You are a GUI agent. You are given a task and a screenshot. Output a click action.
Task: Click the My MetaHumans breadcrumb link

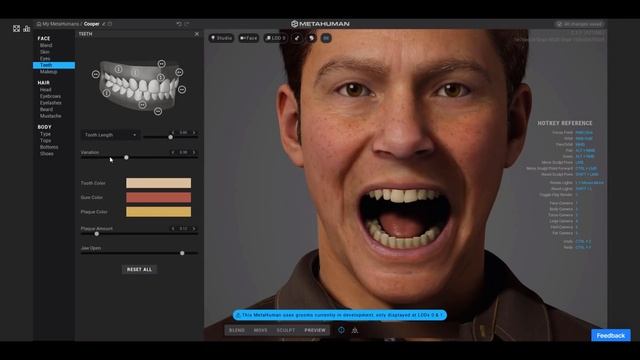(60, 24)
